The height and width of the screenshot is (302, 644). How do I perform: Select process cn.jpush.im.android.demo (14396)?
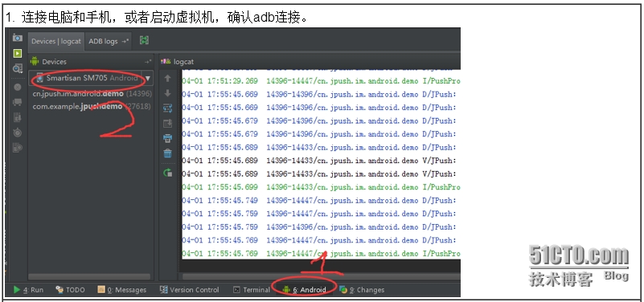pos(92,93)
